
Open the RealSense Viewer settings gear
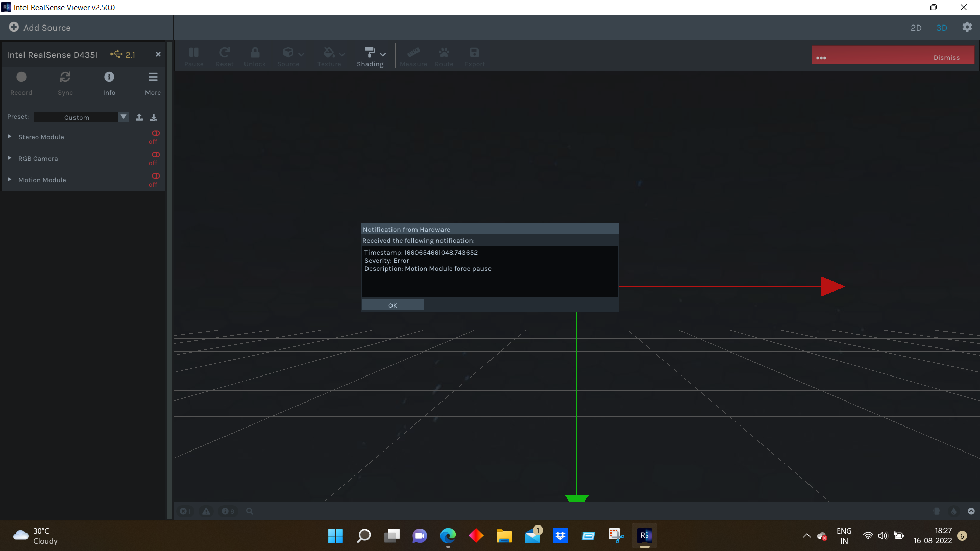click(x=967, y=28)
